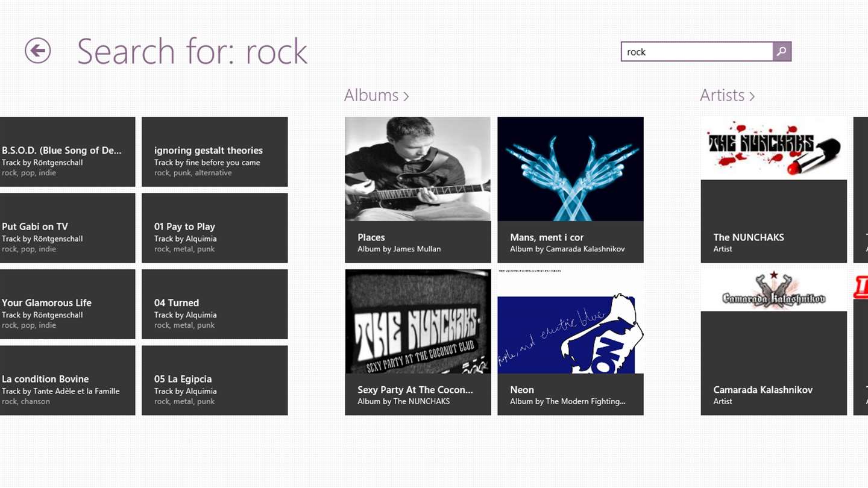Open the Neon album cover
The image size is (868, 488).
[x=570, y=321]
